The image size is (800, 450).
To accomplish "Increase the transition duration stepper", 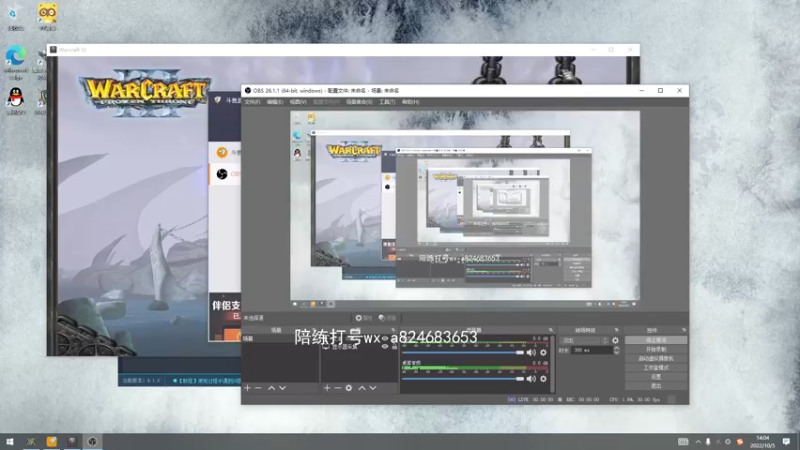I will [616, 348].
